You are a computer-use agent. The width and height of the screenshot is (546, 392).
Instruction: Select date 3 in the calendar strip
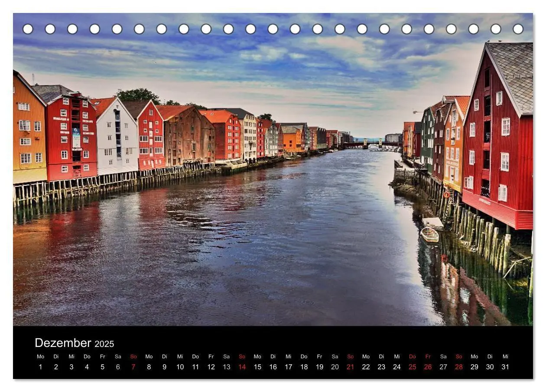tap(71, 367)
